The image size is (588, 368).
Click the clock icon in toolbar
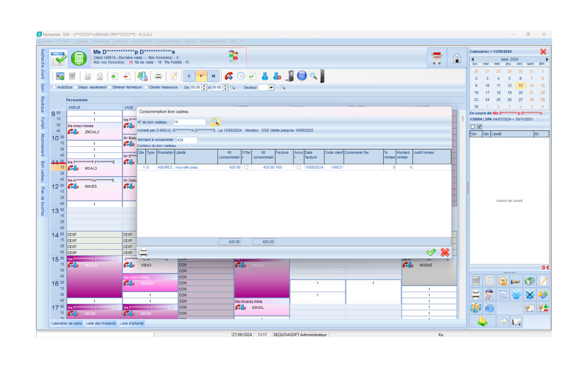pos(241,76)
